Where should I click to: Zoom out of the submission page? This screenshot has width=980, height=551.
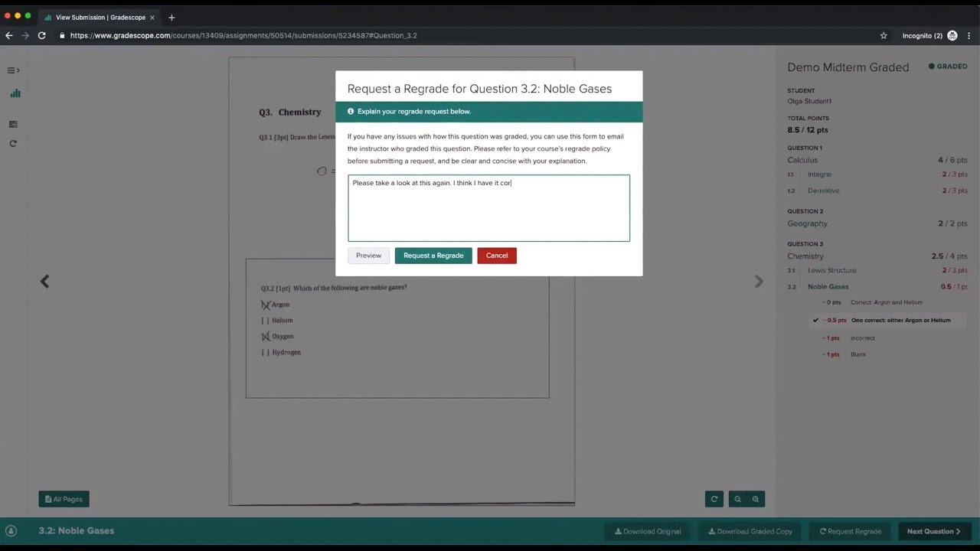click(x=737, y=499)
